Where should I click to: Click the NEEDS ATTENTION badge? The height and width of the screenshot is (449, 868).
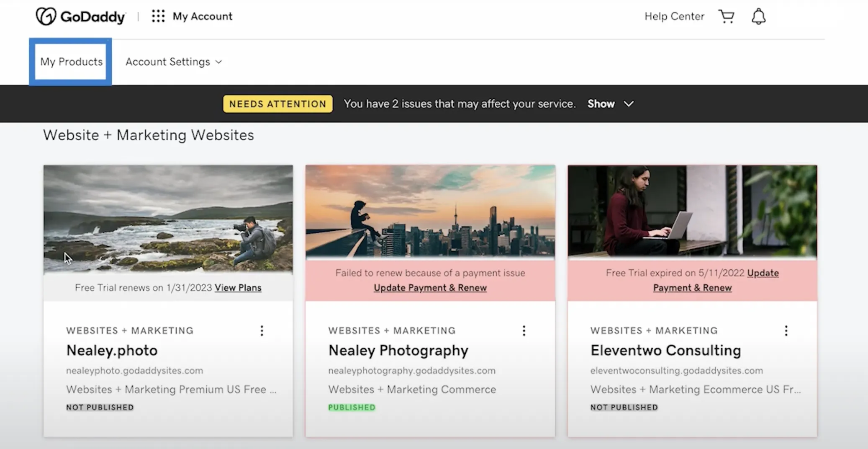(278, 104)
